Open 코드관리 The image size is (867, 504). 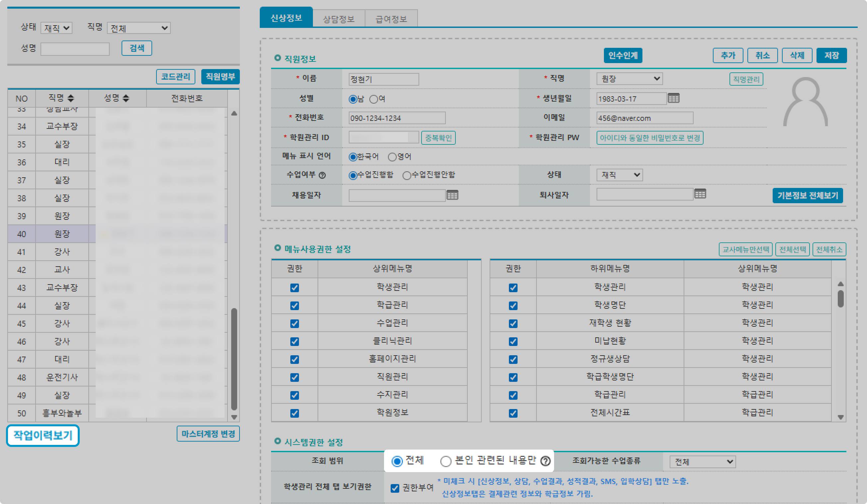click(x=175, y=76)
